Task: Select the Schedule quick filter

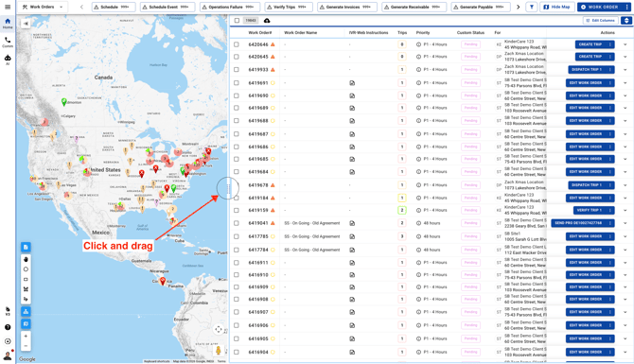Action: click(114, 7)
